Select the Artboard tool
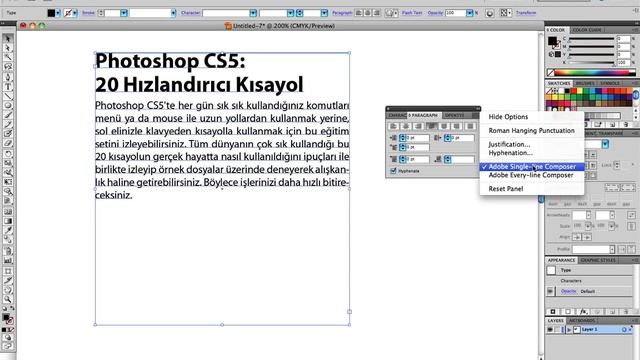The image size is (640, 360). 8,271
